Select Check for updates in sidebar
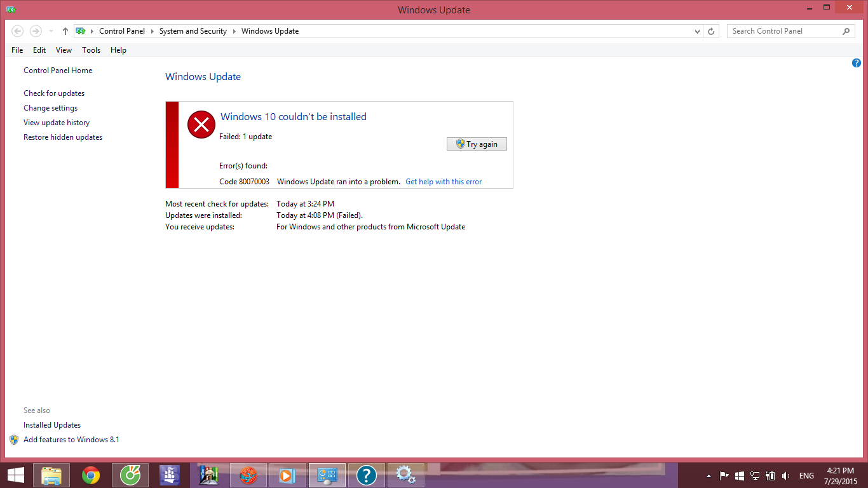This screenshot has height=488, width=868. click(x=54, y=93)
